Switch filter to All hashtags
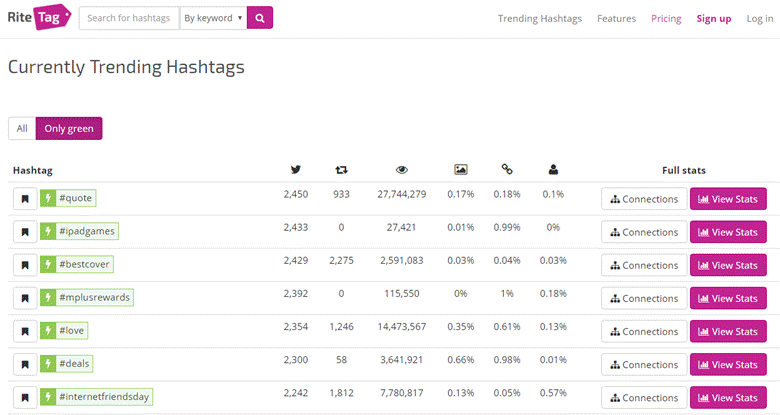Viewport: 780px width, 415px height. (21, 129)
